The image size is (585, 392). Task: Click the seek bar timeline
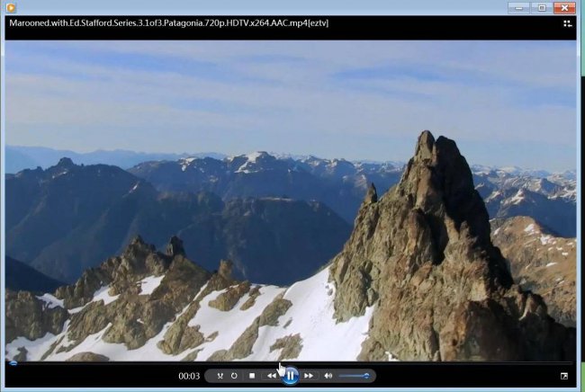coord(291,362)
